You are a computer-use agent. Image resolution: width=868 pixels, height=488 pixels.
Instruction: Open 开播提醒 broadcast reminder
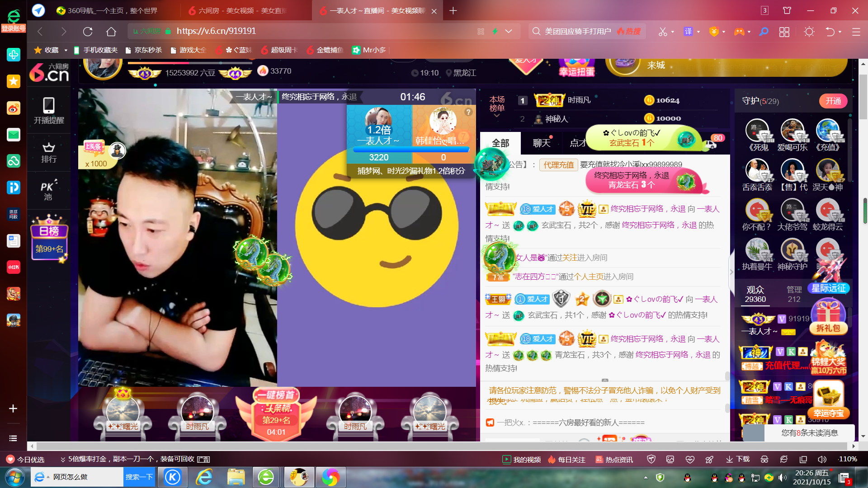[49, 111]
